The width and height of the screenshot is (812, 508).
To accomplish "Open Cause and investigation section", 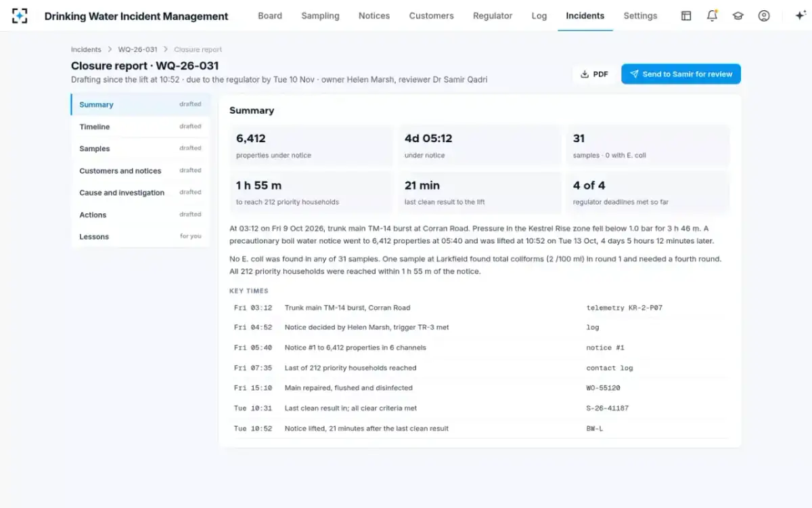I will (140, 192).
